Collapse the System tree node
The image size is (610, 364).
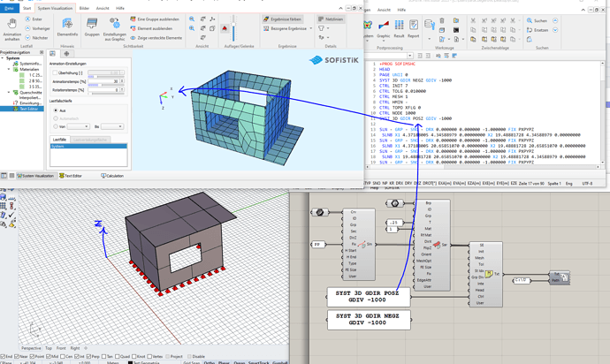coord(3,58)
